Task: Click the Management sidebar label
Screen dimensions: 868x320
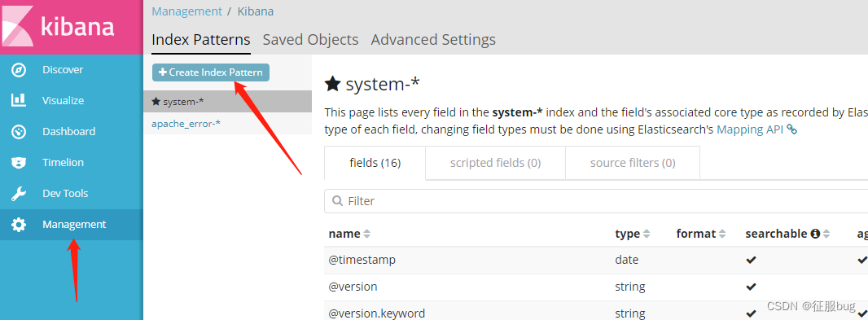Action: pyautogui.click(x=74, y=225)
